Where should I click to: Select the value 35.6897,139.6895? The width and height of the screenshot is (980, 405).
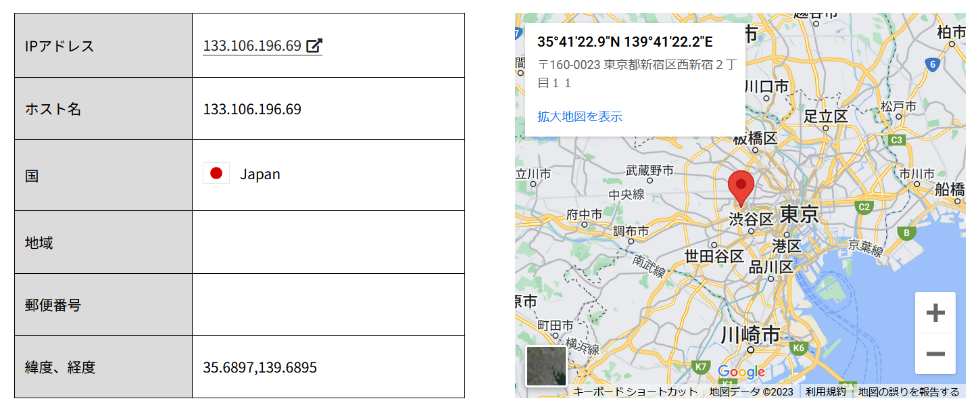click(x=260, y=368)
